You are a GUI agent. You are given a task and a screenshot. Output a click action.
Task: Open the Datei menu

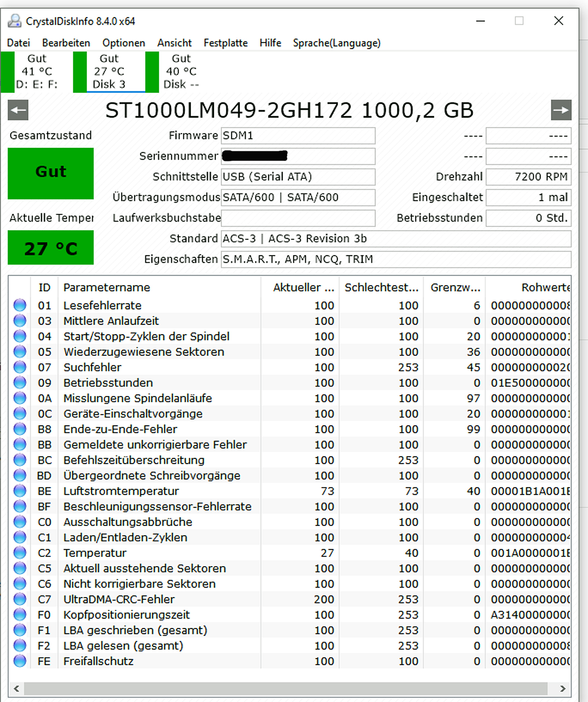point(18,43)
